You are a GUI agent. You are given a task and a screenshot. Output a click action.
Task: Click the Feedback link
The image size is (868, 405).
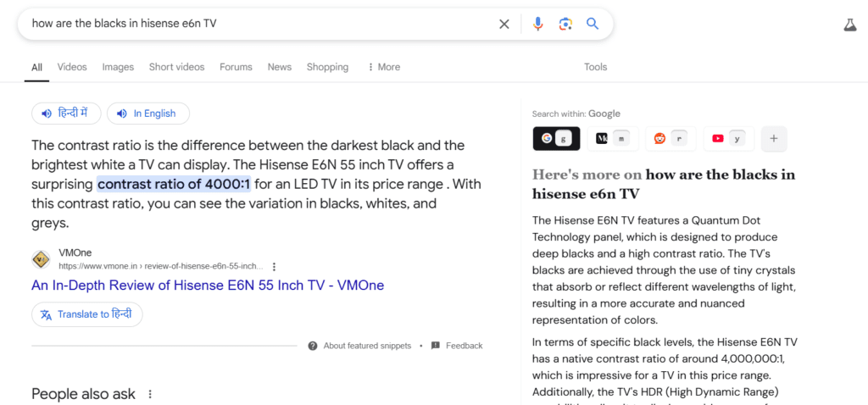[x=464, y=346]
